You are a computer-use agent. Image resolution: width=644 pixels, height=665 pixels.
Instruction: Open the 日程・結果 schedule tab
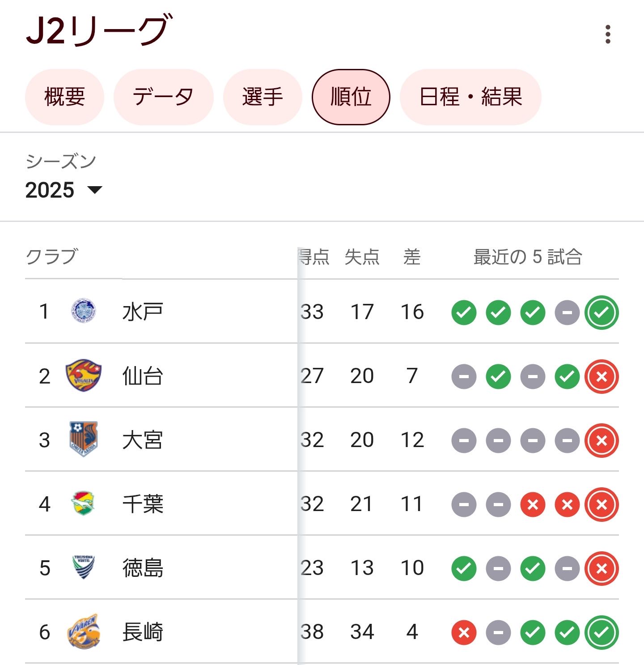(470, 97)
